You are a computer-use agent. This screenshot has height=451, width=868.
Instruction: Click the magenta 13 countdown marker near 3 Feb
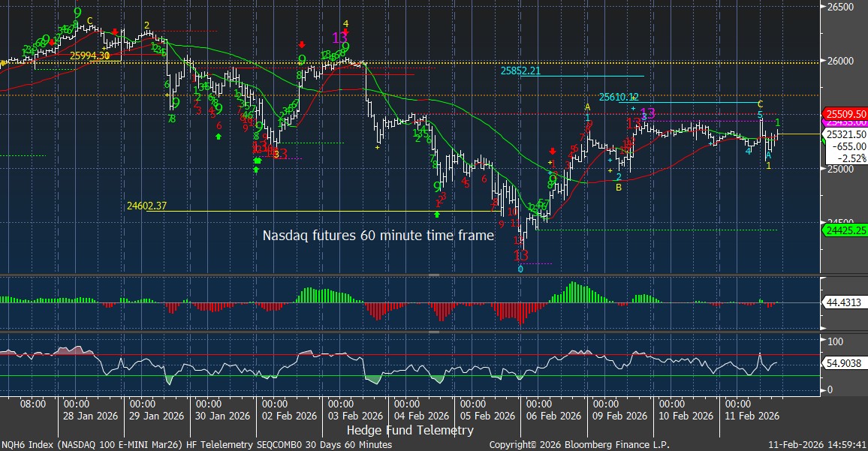click(x=339, y=38)
